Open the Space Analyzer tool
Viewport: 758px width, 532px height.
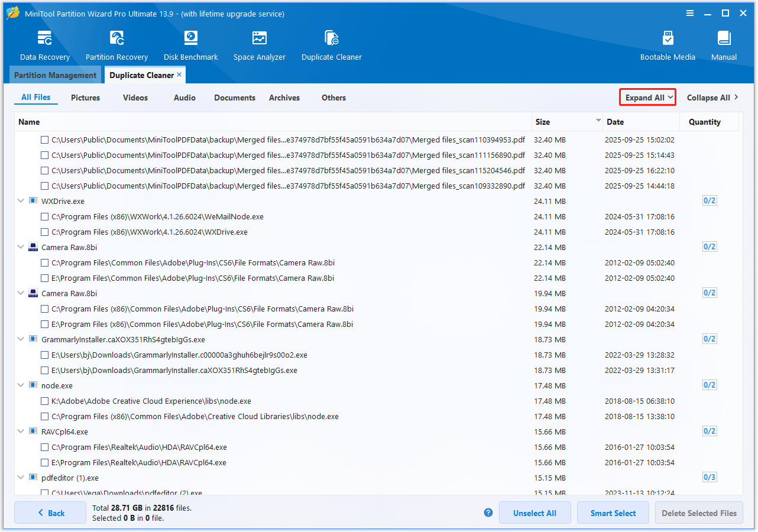tap(260, 46)
